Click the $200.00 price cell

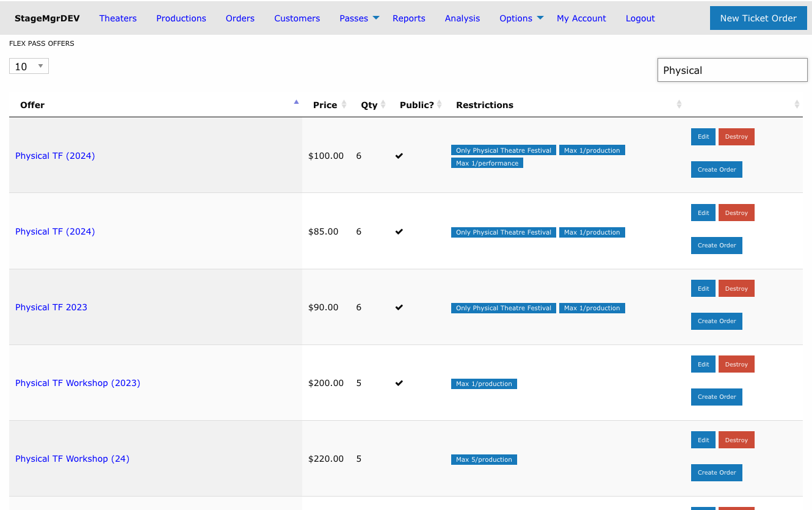(326, 383)
